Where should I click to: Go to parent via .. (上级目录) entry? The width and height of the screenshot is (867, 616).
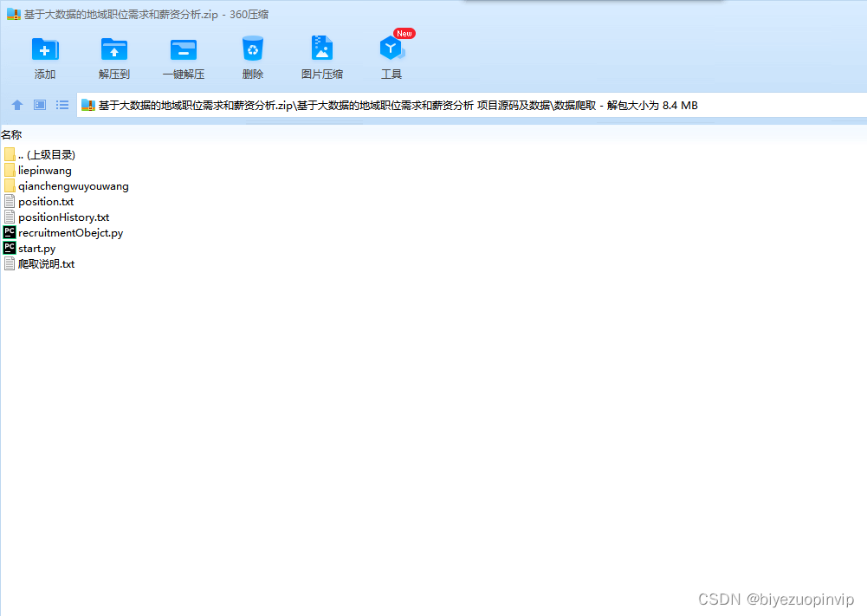(47, 154)
